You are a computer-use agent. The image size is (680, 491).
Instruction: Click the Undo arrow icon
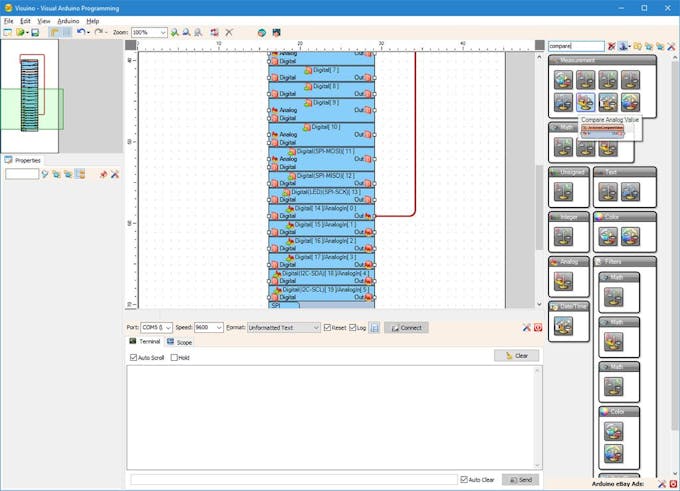(81, 32)
